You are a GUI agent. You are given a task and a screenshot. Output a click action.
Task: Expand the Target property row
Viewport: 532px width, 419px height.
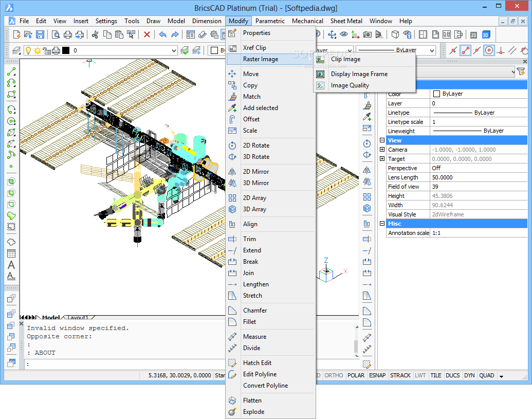pos(382,159)
